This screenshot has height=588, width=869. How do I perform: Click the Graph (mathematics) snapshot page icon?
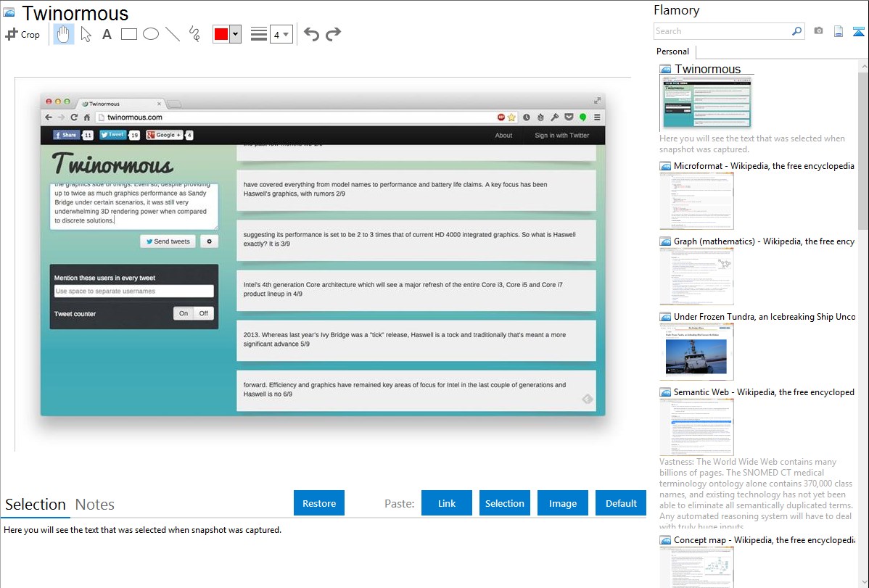666,241
